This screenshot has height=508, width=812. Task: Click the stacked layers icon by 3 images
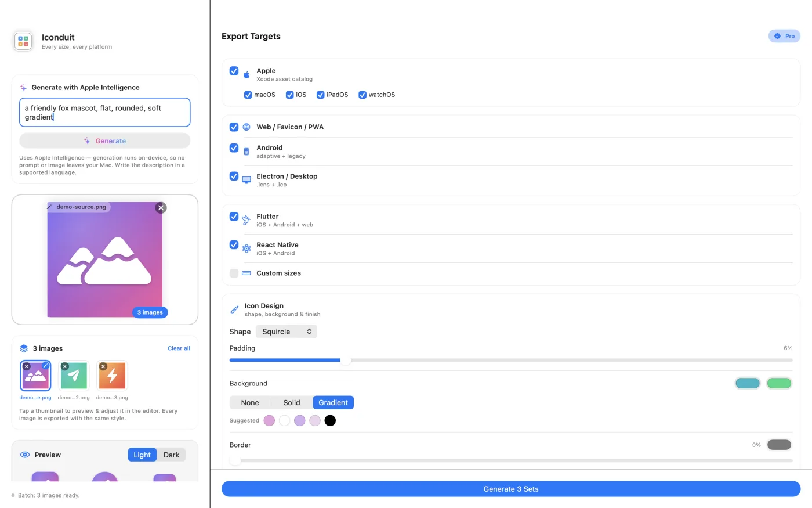[x=24, y=348]
